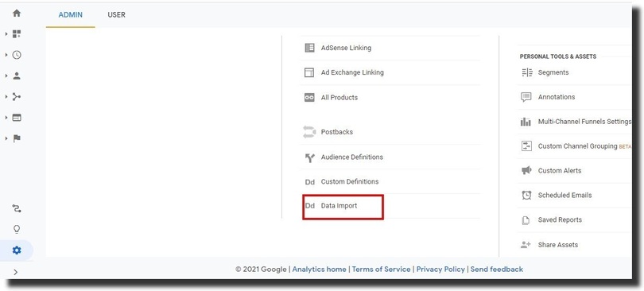Expand the Customization section arrow
644x291 pixels.
[x=6, y=34]
